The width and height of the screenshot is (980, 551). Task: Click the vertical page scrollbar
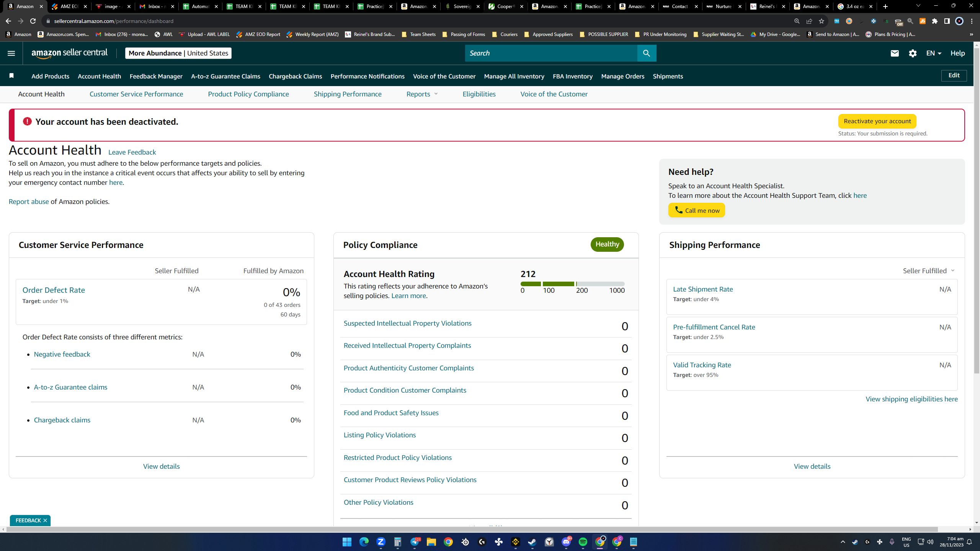(x=977, y=210)
